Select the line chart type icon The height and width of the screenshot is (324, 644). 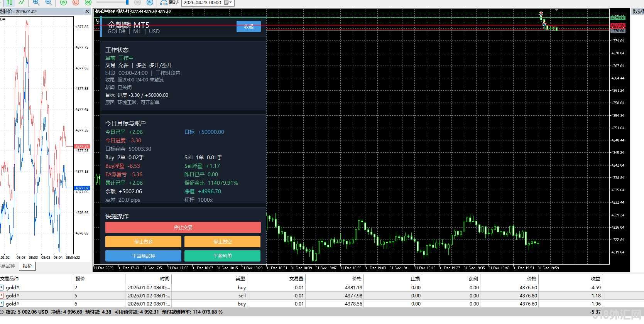(x=22, y=2)
